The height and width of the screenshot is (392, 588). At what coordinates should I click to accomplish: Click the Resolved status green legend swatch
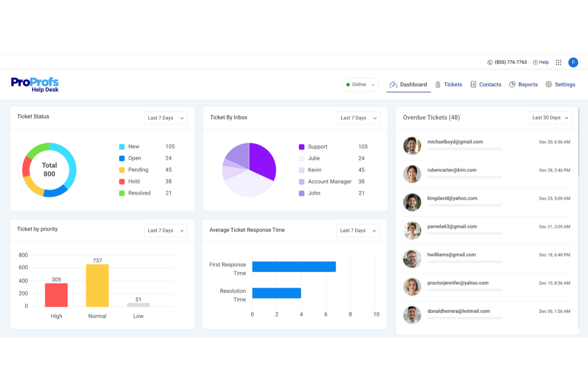pos(122,193)
